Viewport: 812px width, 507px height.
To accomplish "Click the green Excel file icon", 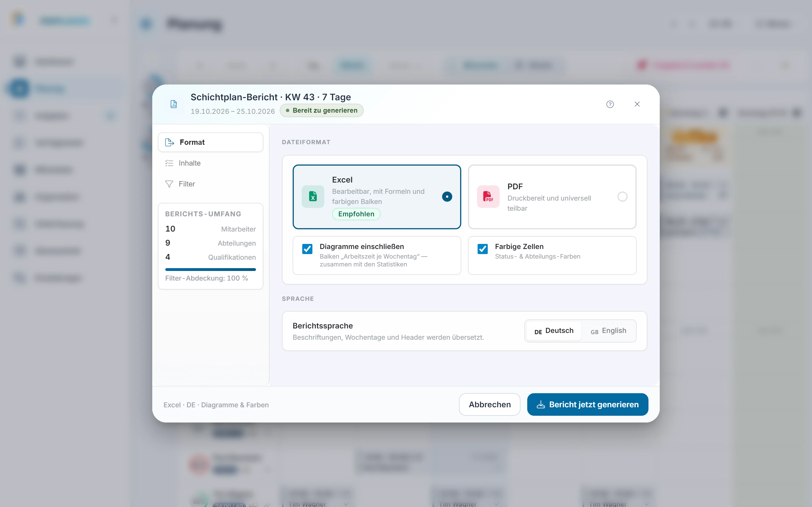I will (313, 197).
